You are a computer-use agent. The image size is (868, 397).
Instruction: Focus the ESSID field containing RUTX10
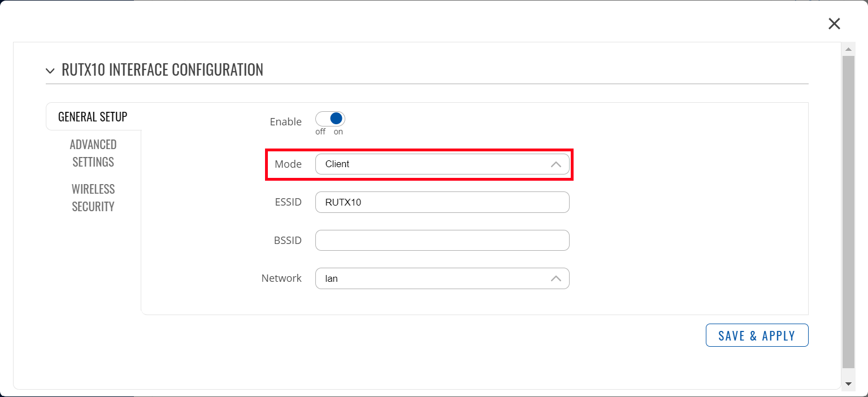[x=442, y=202]
